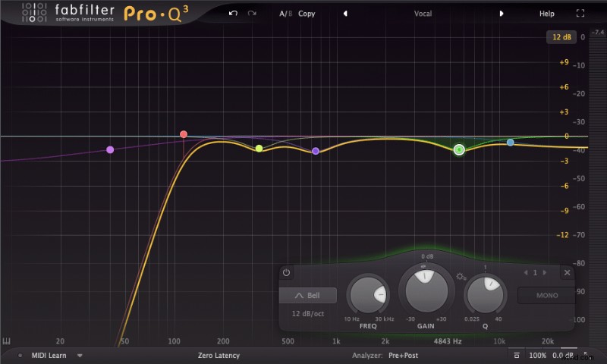The width and height of the screenshot is (607, 364).
Task: Click the Q knob
Action: coord(485,296)
